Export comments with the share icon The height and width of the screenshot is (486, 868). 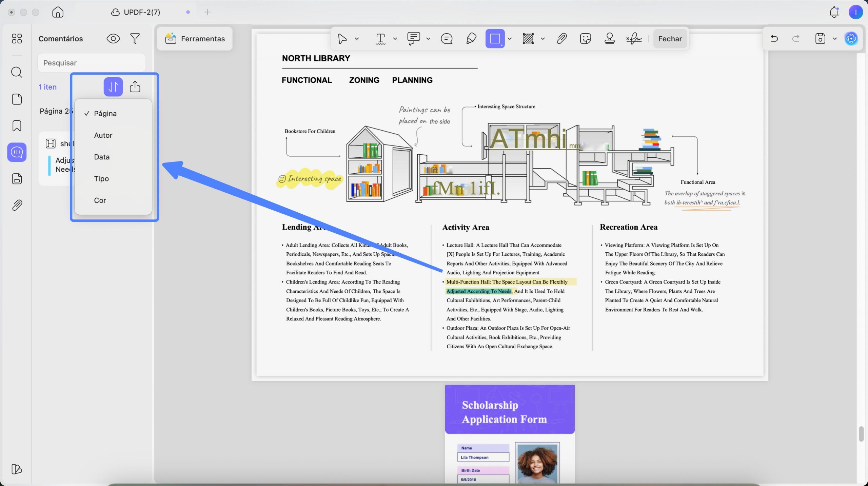[135, 87]
